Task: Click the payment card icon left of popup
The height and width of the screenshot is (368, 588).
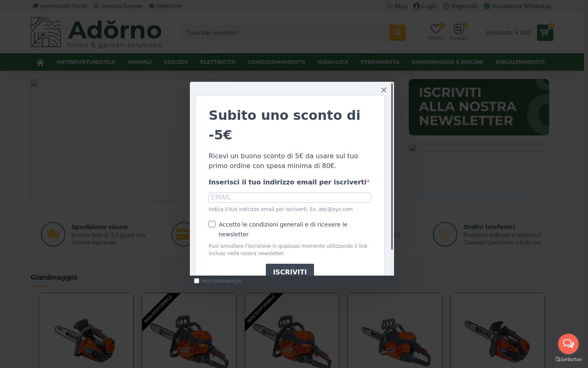Action: 181,234
